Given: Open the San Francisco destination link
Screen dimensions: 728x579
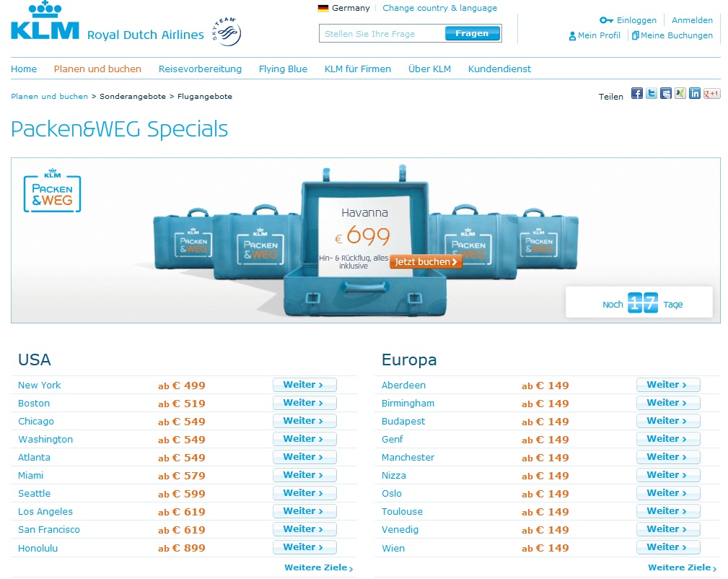Looking at the screenshot, I should [49, 530].
